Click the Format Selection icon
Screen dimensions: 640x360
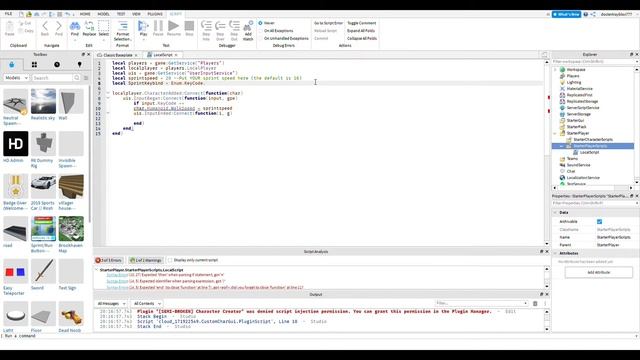122,26
